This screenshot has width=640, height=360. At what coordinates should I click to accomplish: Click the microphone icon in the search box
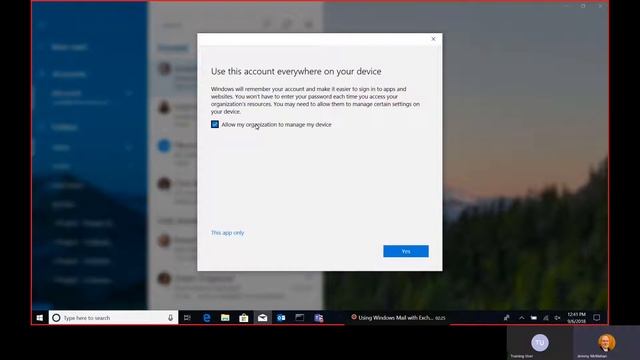(x=170, y=318)
